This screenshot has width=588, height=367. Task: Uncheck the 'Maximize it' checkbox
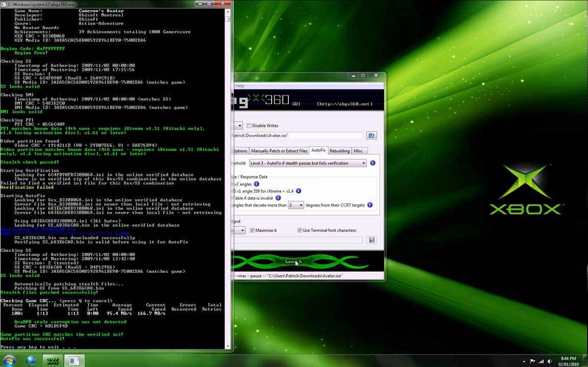[x=252, y=230]
